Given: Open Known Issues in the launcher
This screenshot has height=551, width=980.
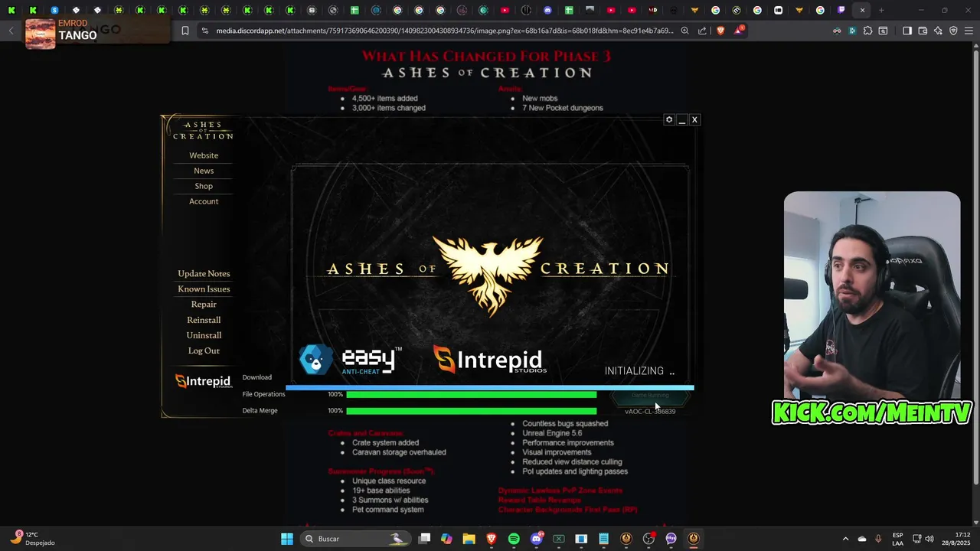Looking at the screenshot, I should coord(204,289).
